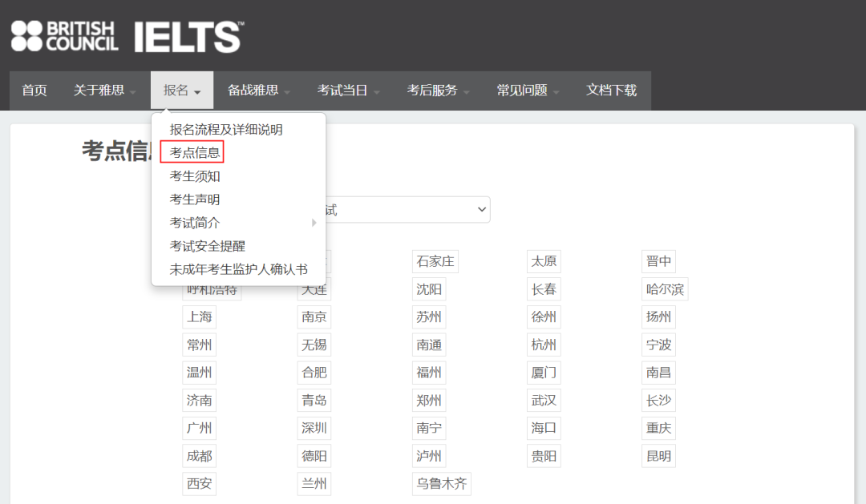The width and height of the screenshot is (866, 504).
Task: Choose the 武汉 test city
Action: (544, 400)
